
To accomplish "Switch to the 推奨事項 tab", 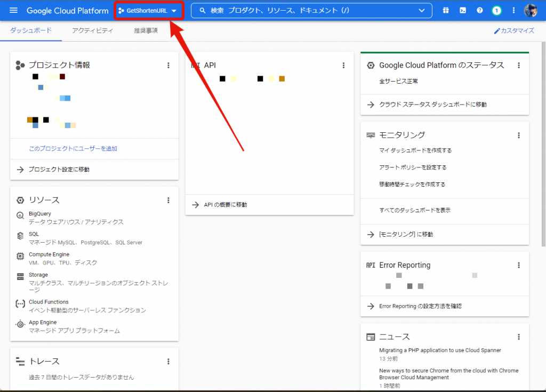I will (146, 31).
